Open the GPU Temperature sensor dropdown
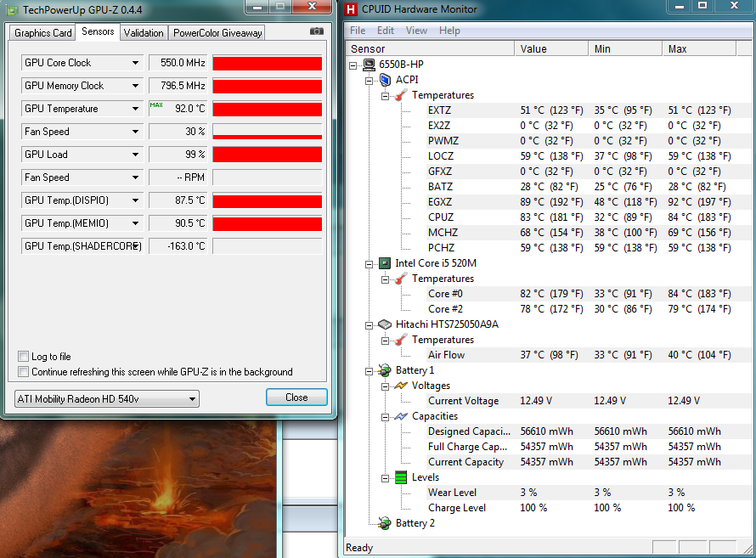The image size is (756, 558). coord(135,109)
